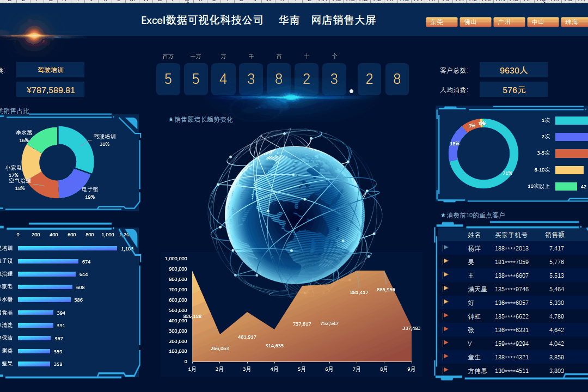This screenshot has width=588, height=392.
Task: Select the green 10次以上 legend bar
Action: coord(566,186)
